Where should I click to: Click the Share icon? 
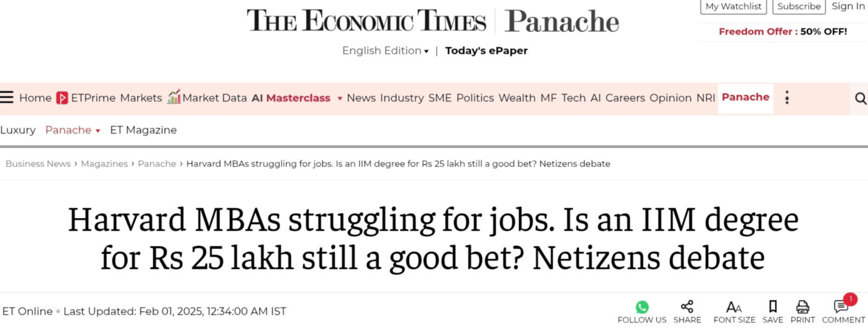[x=687, y=307]
